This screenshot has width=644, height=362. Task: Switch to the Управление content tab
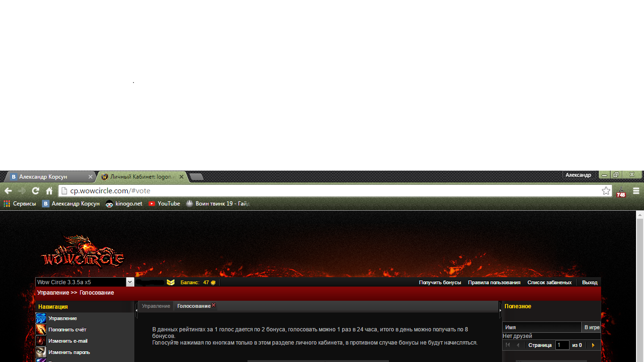tap(156, 306)
